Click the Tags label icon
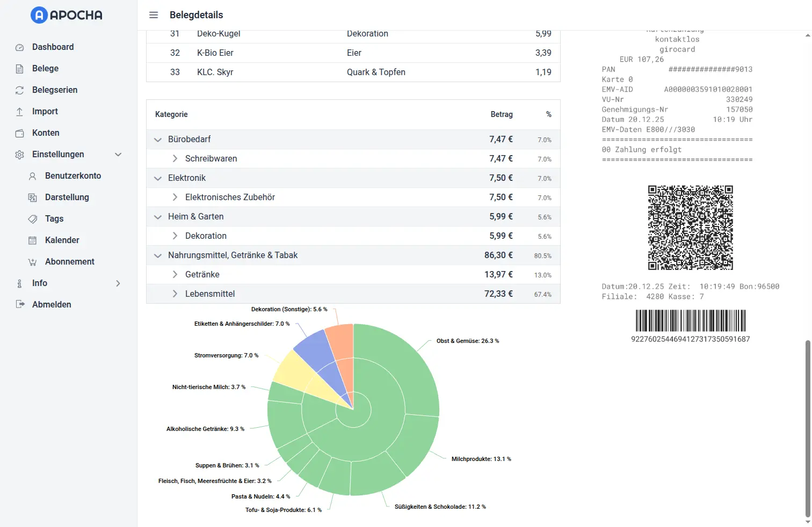 click(x=33, y=219)
